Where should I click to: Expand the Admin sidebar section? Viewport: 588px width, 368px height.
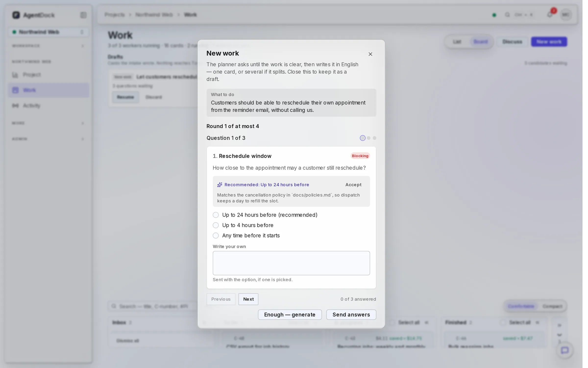click(x=49, y=139)
